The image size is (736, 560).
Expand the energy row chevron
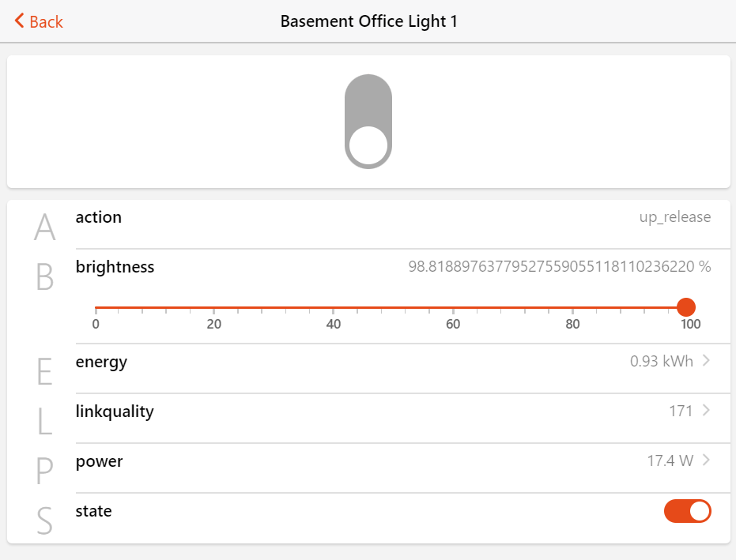tap(706, 361)
